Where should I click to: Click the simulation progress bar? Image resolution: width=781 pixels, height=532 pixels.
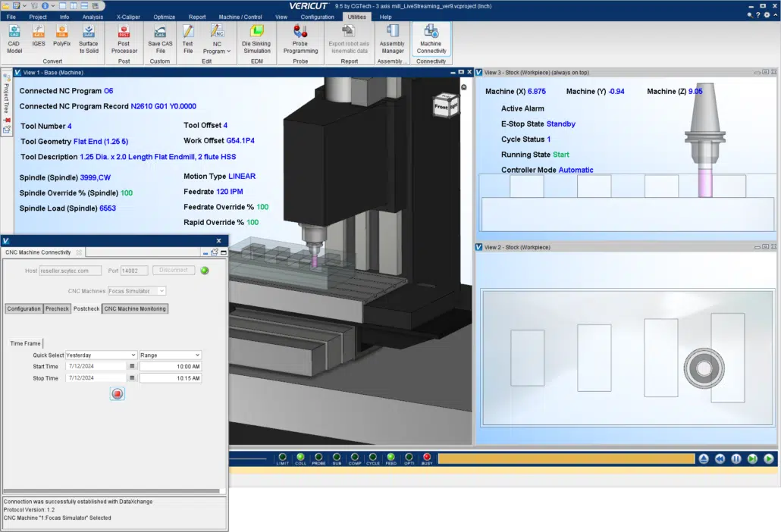tap(566, 458)
